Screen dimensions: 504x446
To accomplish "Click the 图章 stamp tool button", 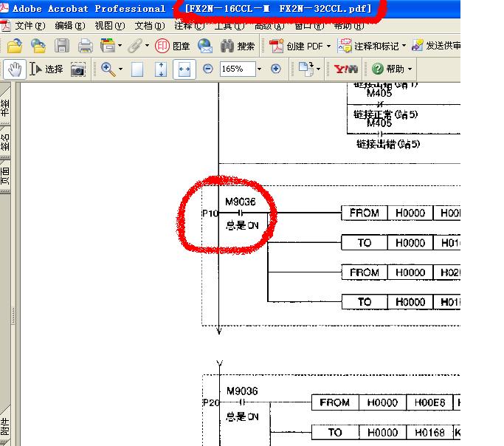I will 172,46.
